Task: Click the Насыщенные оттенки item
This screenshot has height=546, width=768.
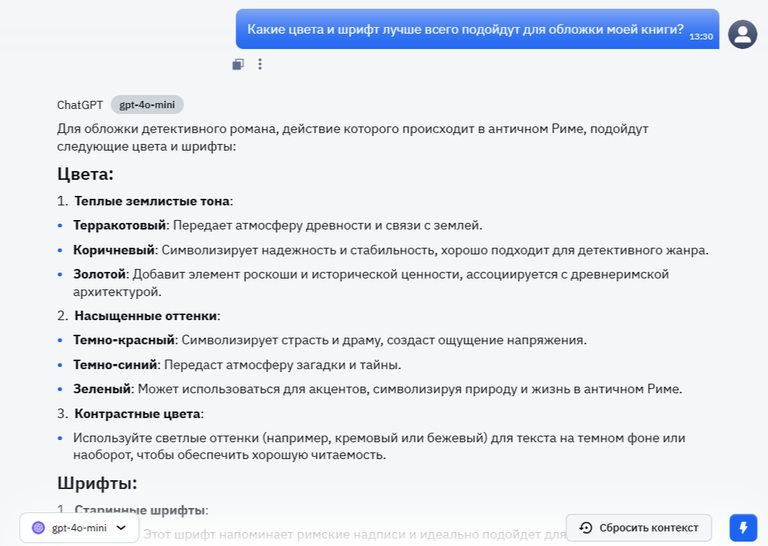Action: 145,316
